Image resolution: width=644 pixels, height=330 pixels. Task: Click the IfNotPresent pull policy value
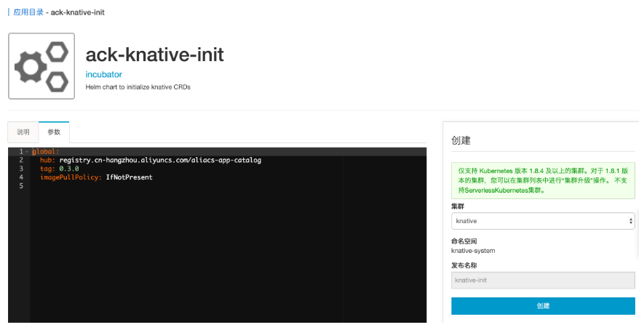click(x=129, y=177)
